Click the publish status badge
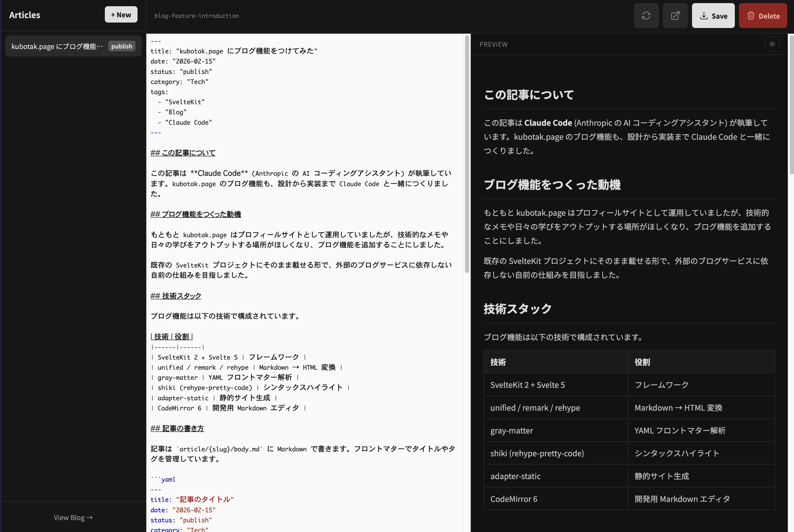The width and height of the screenshot is (794, 532). [122, 46]
